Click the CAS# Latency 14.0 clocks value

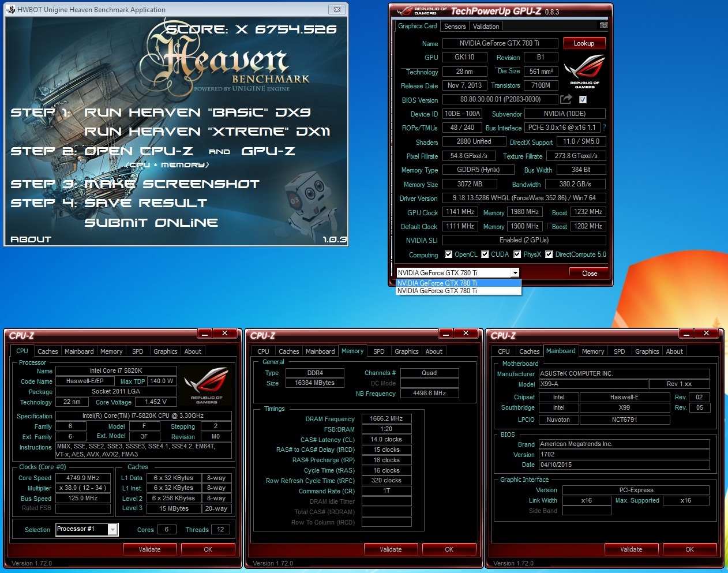pyautogui.click(x=386, y=439)
